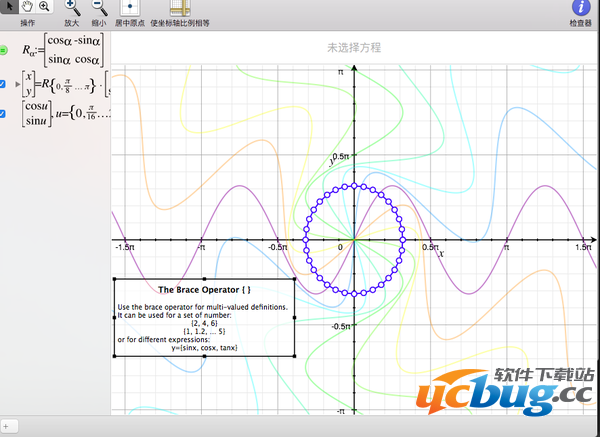Toggle checkbox for the cosu sinu equation

point(2,114)
